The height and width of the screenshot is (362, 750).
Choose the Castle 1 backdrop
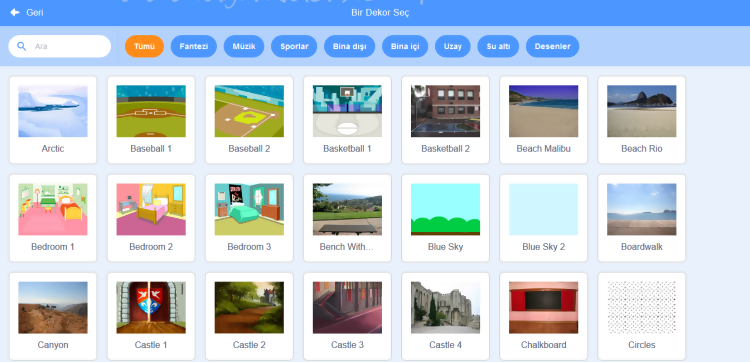151,316
